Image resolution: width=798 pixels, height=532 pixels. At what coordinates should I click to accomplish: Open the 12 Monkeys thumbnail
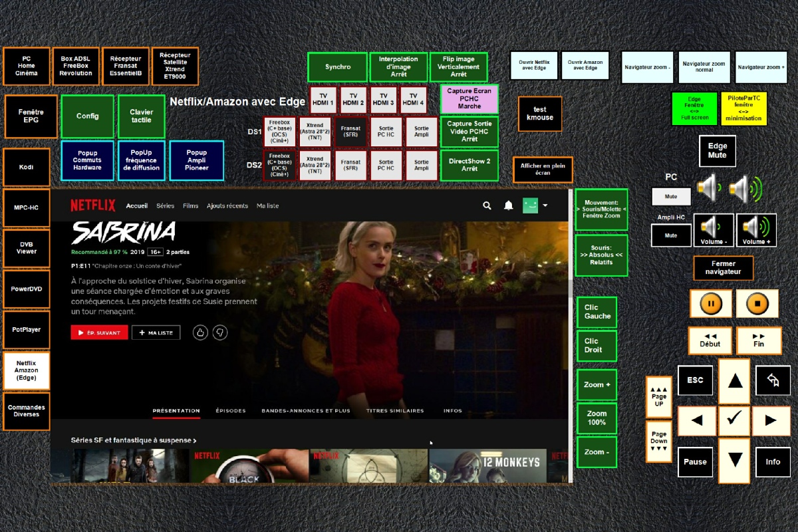(x=488, y=466)
